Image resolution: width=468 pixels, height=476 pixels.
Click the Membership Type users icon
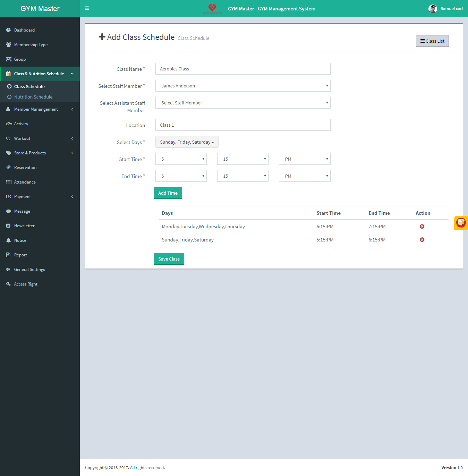(x=8, y=45)
